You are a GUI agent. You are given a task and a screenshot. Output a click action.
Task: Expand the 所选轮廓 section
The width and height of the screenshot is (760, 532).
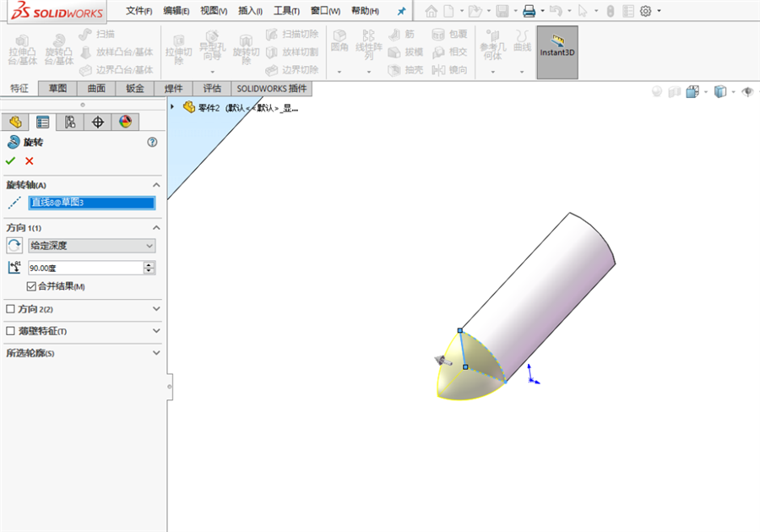156,353
